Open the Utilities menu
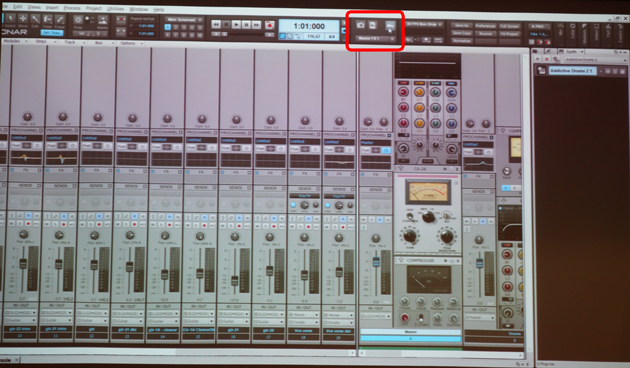 [x=115, y=8]
